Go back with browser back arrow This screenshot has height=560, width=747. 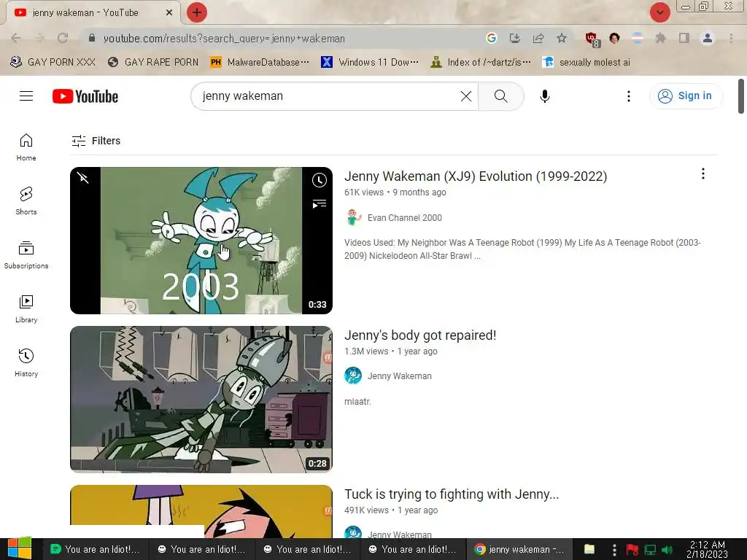click(x=16, y=38)
